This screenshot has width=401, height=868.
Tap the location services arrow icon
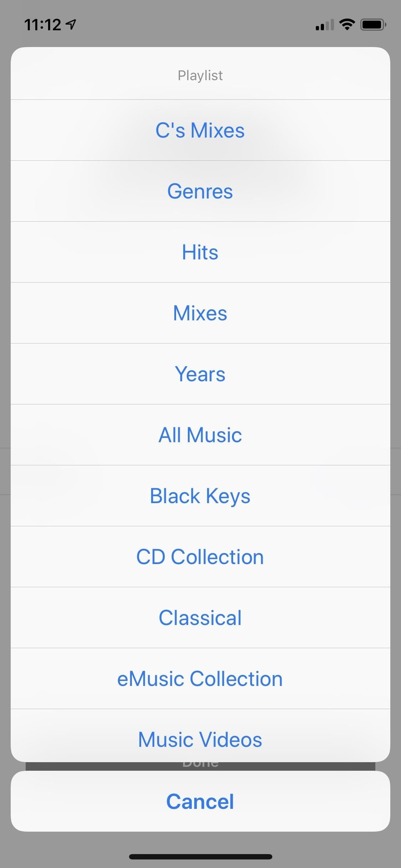pos(71,24)
